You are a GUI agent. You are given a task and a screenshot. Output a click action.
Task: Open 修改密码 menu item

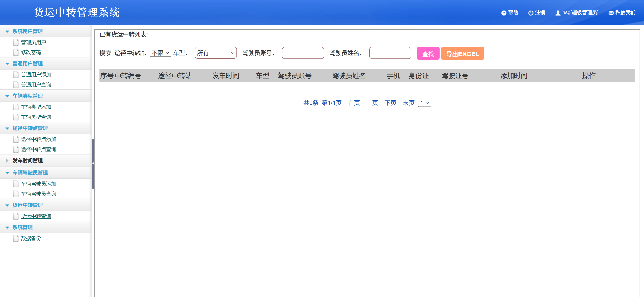(x=31, y=52)
